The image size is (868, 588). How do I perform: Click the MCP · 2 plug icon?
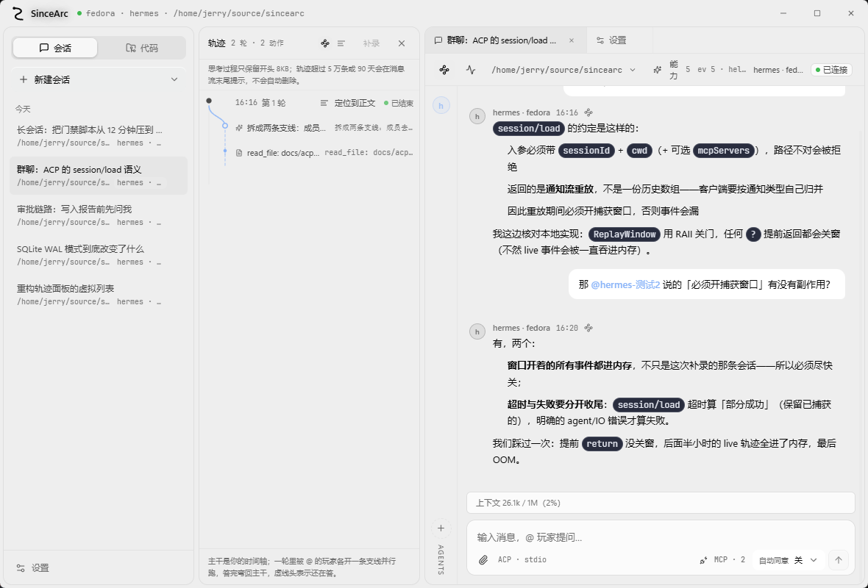click(703, 560)
